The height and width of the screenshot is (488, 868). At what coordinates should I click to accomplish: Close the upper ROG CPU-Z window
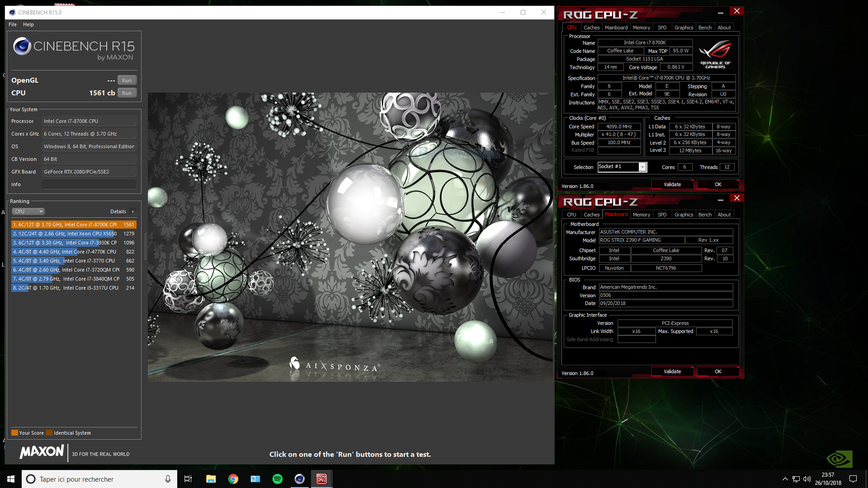[x=737, y=11]
